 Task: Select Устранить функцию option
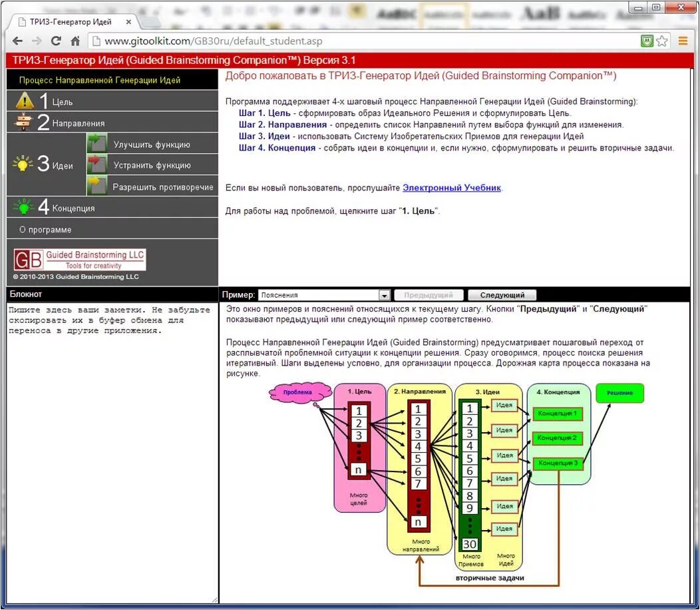152,165
